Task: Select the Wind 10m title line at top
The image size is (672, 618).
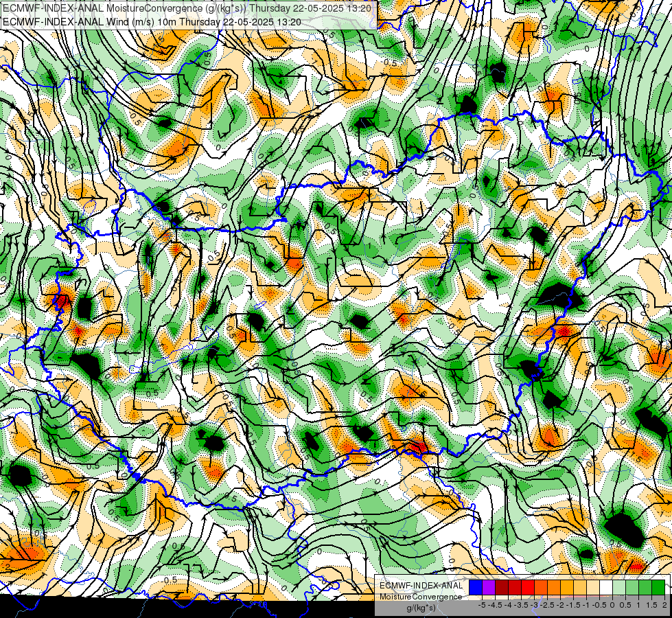Action: pyautogui.click(x=152, y=22)
